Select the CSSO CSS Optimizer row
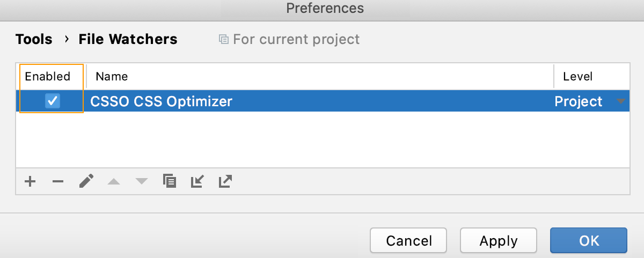This screenshot has height=258, width=644. (322, 101)
